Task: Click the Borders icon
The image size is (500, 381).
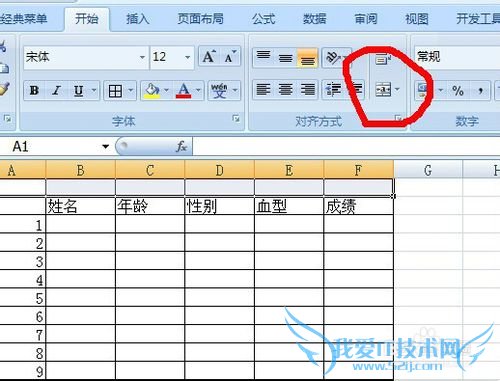Action: click(x=115, y=90)
